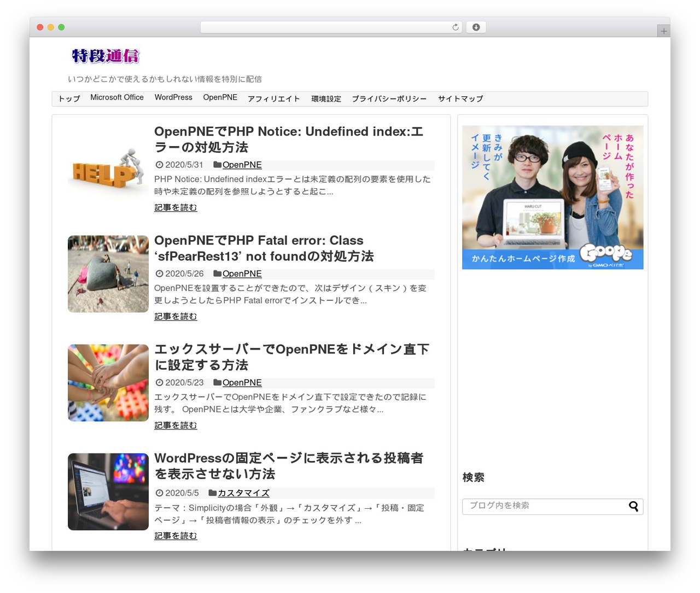The height and width of the screenshot is (593, 700).
Task: Open the アフィリエイト menu item
Action: click(274, 98)
